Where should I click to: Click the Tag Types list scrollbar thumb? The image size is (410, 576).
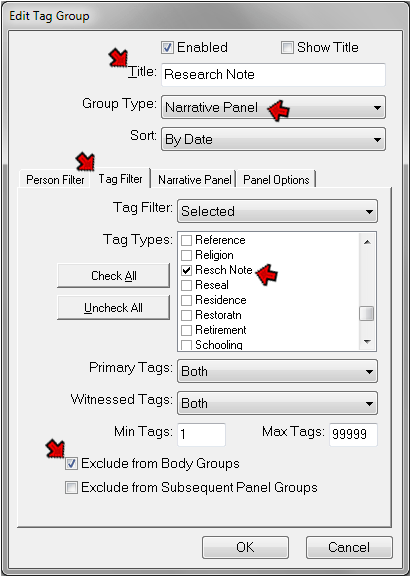point(367,314)
